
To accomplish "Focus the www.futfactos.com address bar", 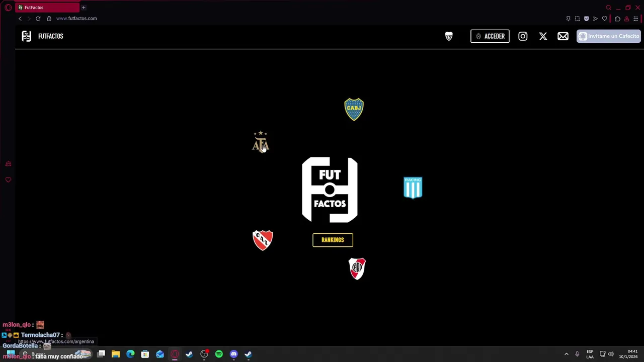I will [76, 19].
